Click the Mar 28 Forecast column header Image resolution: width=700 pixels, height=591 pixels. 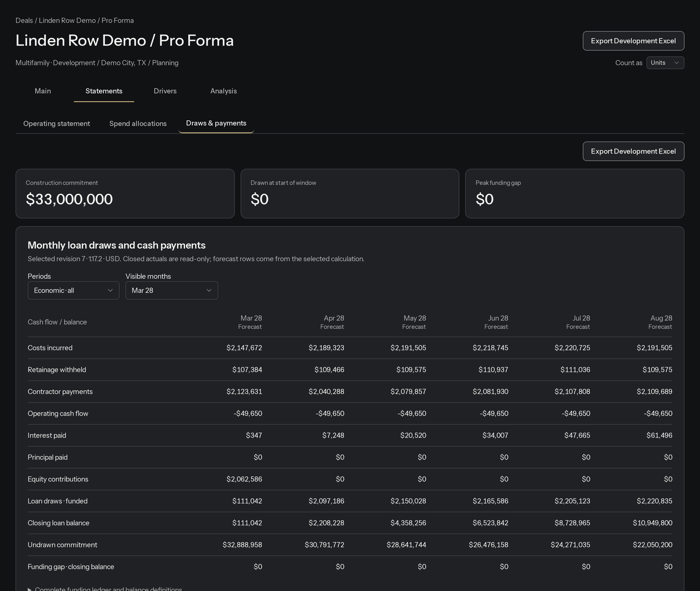(x=250, y=322)
